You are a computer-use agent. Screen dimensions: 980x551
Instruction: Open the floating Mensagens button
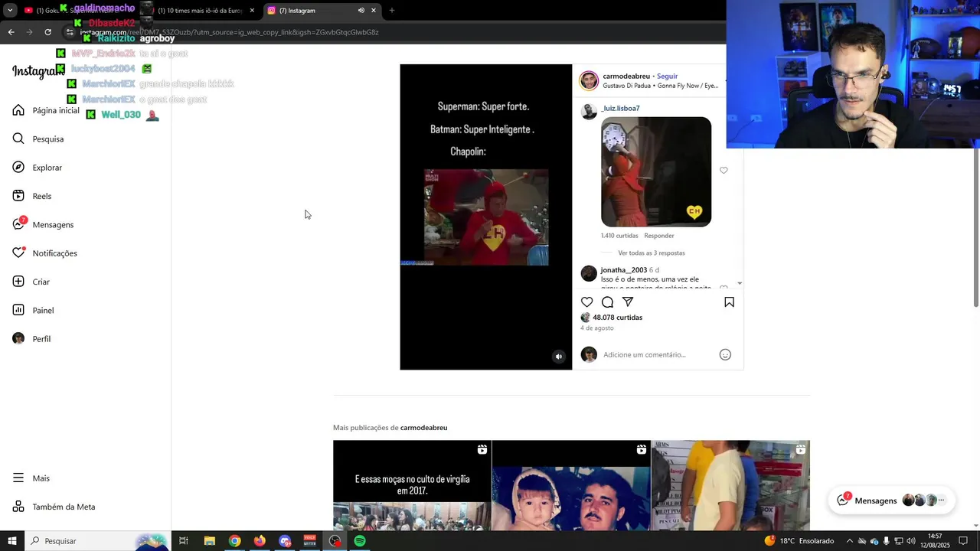[x=892, y=500]
